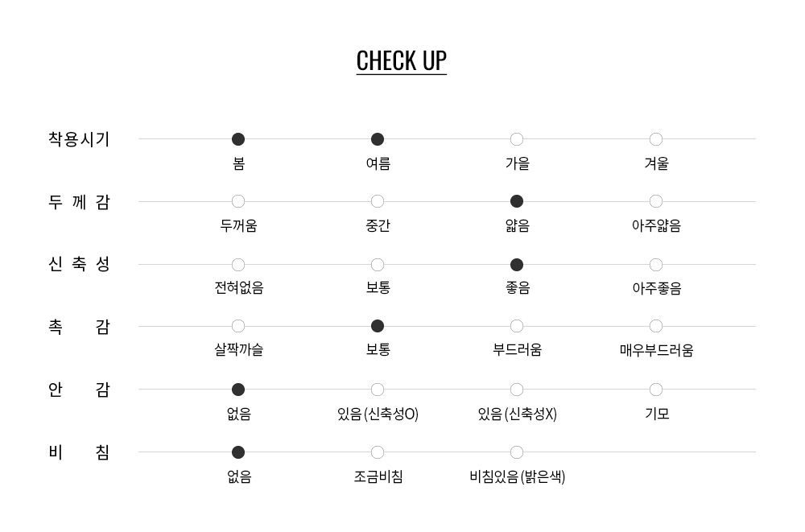Choose 아주좋음 elasticity radio circle
Viewport: 805px width, 532px height.
(656, 265)
